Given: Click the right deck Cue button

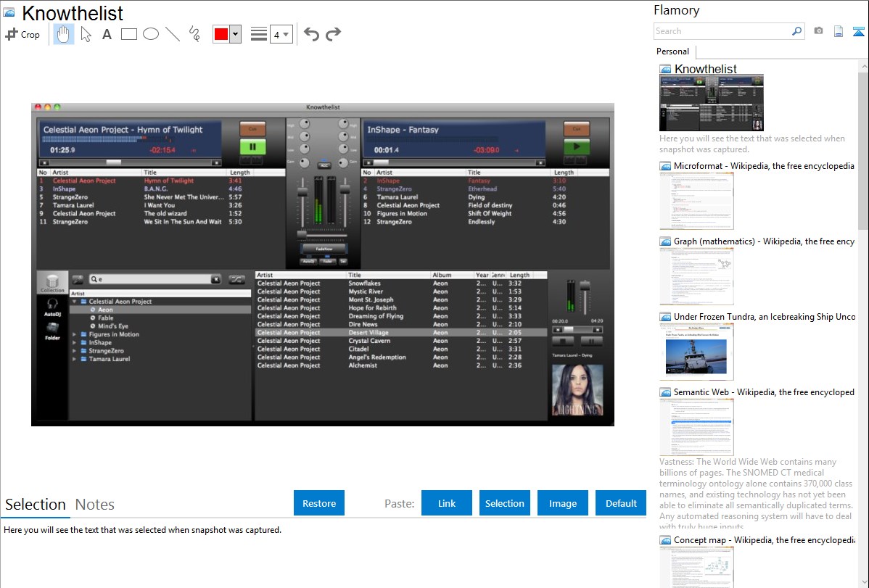Looking at the screenshot, I should 577,128.
